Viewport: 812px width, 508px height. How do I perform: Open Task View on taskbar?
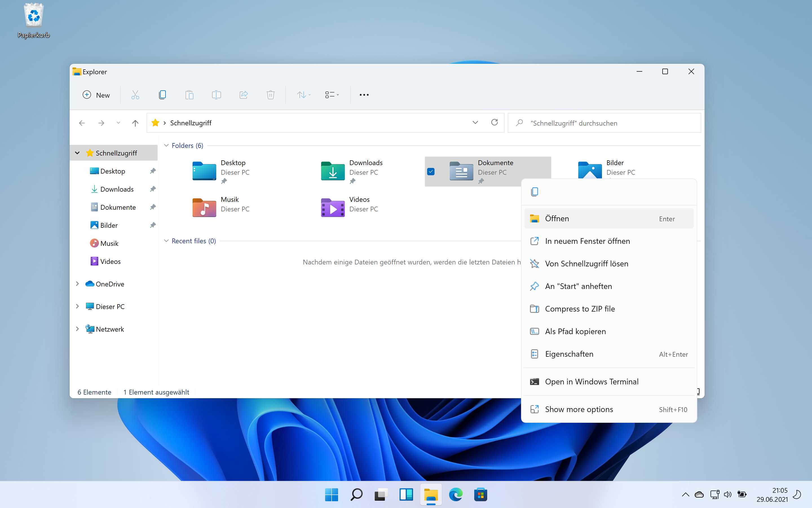(x=381, y=494)
